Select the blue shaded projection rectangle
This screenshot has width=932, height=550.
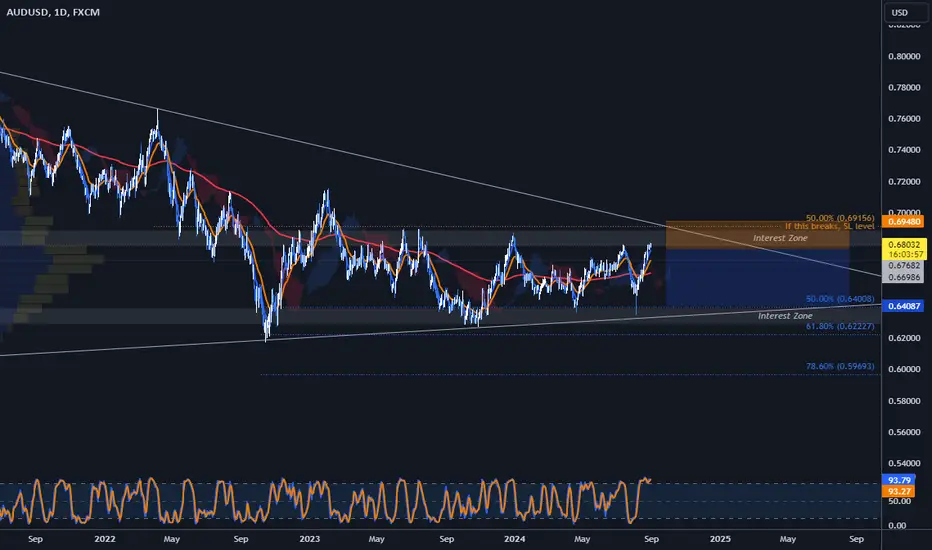click(757, 277)
